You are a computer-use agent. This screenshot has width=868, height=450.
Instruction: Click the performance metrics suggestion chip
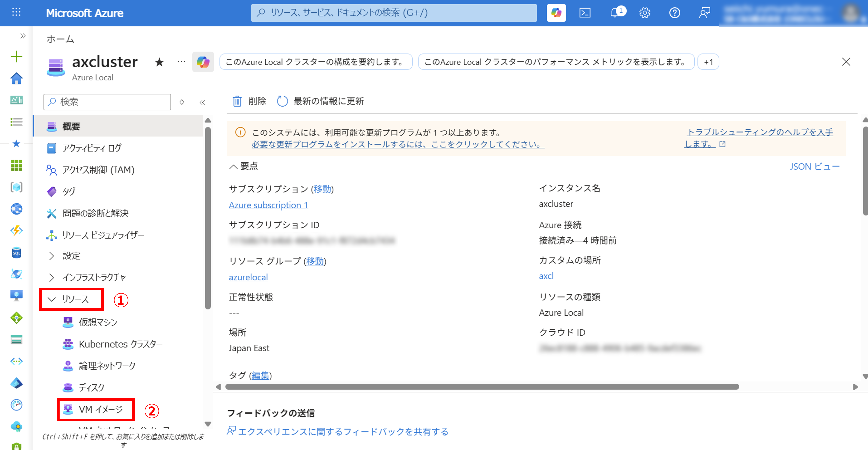click(x=556, y=62)
